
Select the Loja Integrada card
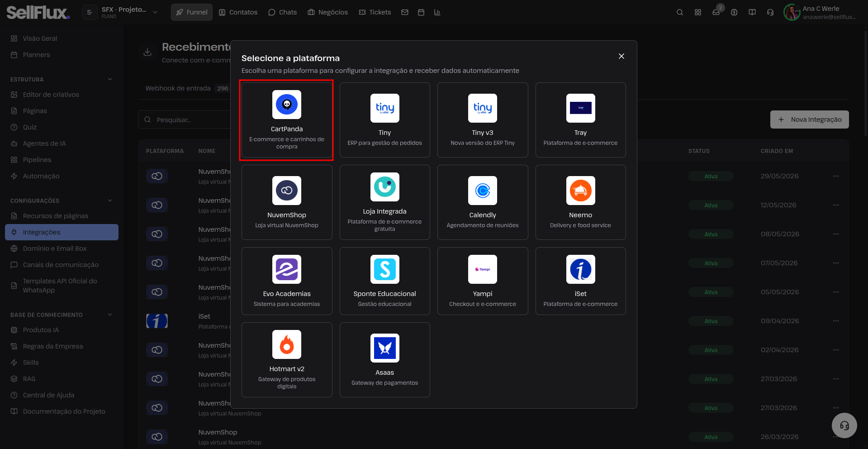click(384, 202)
